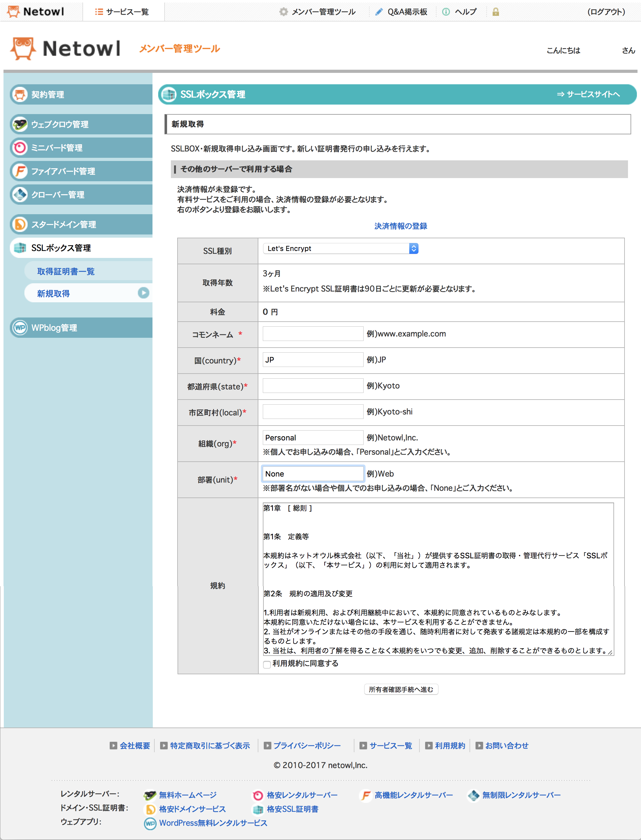Click the 規約 text area resize handle
The height and width of the screenshot is (840, 641).
610,652
